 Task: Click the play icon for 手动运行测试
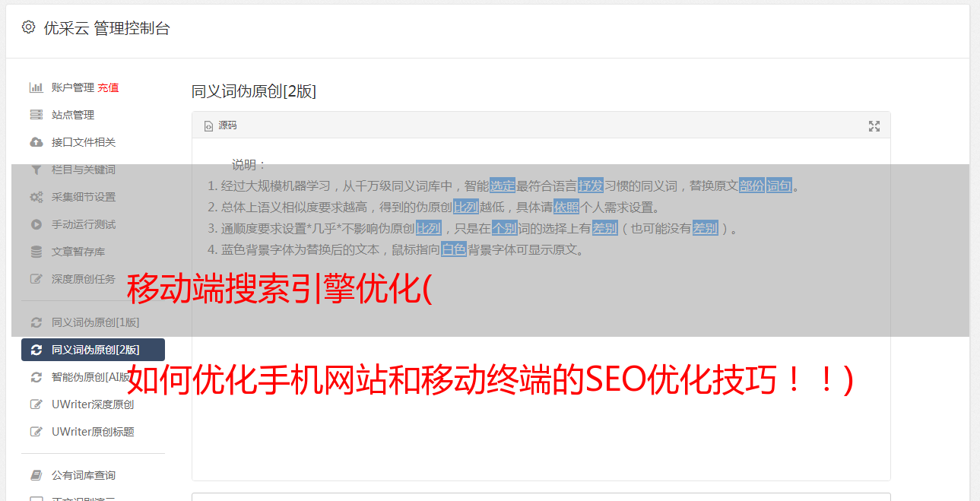36,224
